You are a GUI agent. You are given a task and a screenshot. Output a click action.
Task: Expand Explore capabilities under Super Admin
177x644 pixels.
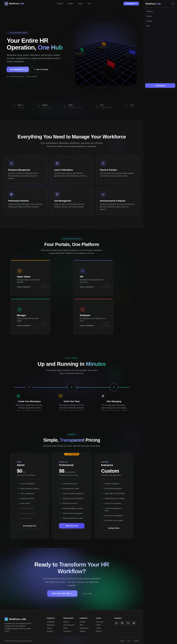(x=25, y=287)
